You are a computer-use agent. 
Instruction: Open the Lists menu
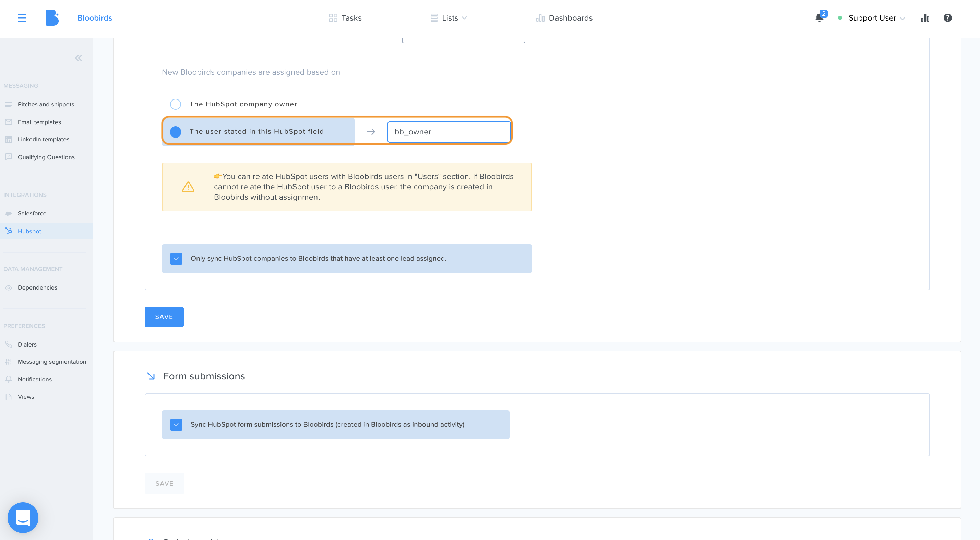coord(449,18)
